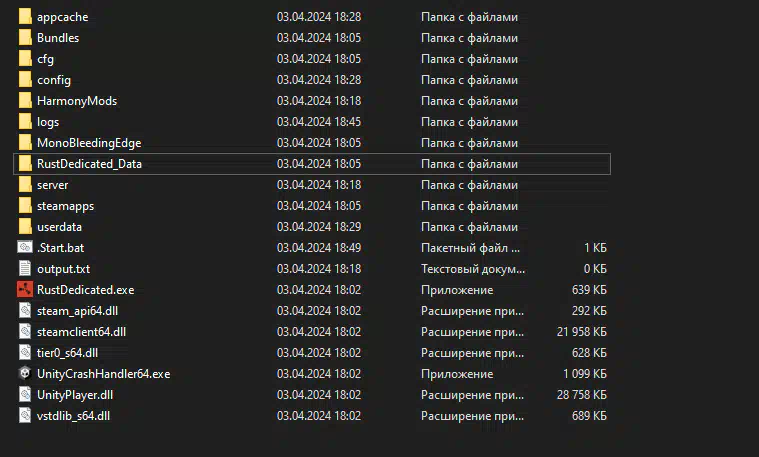This screenshot has height=457, width=759.
Task: Select the steam_api64.dll file icon
Action: [25, 310]
